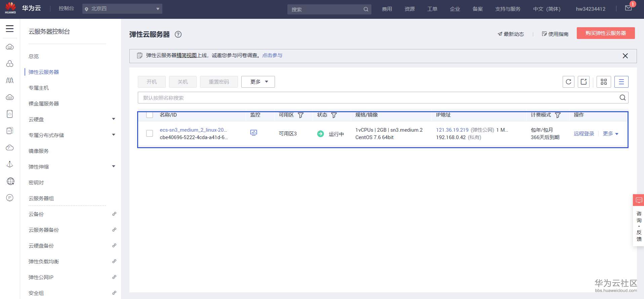Open the consultation feedback chat icon
The height and width of the screenshot is (299, 644).
[639, 200]
